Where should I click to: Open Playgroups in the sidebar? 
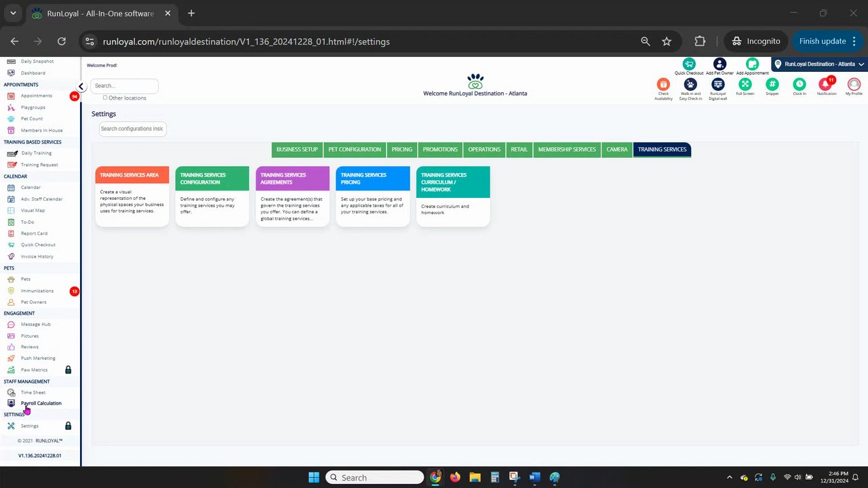coord(33,107)
